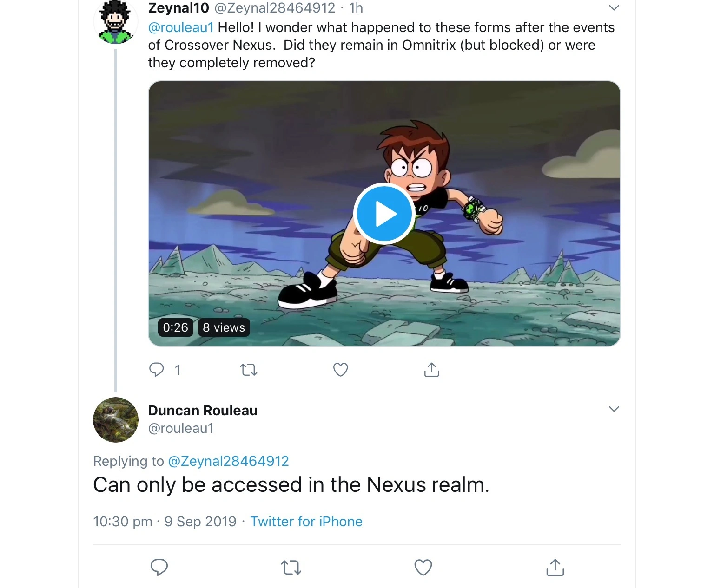Open the dropdown chevron on Zeynal10's tweet

coord(614,7)
